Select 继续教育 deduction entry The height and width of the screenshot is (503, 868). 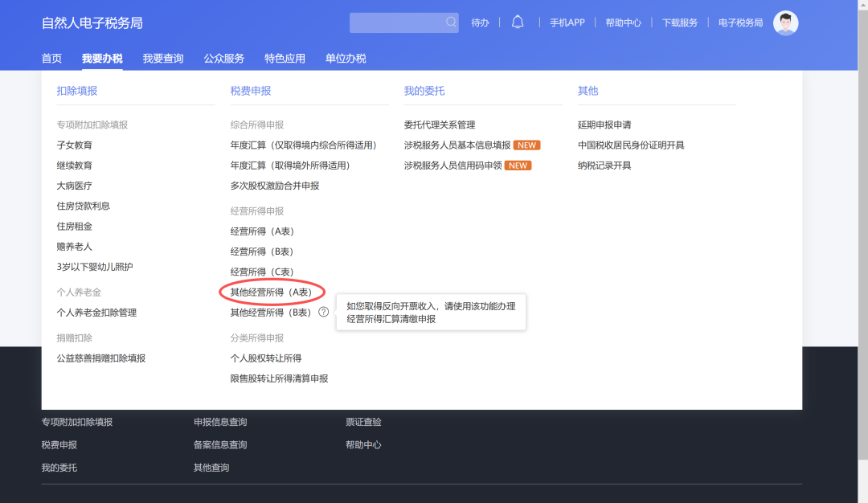(74, 166)
